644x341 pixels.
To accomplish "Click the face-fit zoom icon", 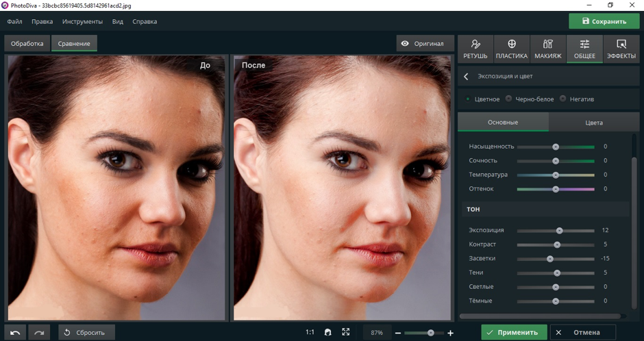I will tap(328, 333).
